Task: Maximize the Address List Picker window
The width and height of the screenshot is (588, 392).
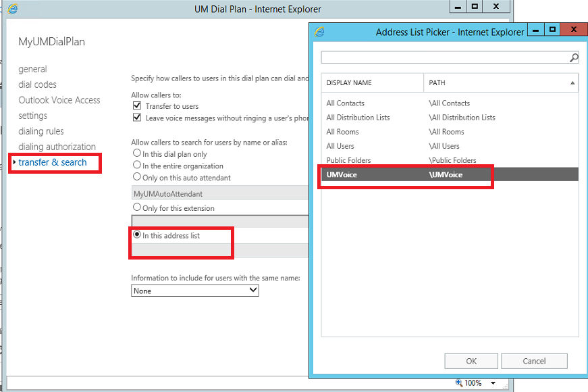Action: coord(552,30)
